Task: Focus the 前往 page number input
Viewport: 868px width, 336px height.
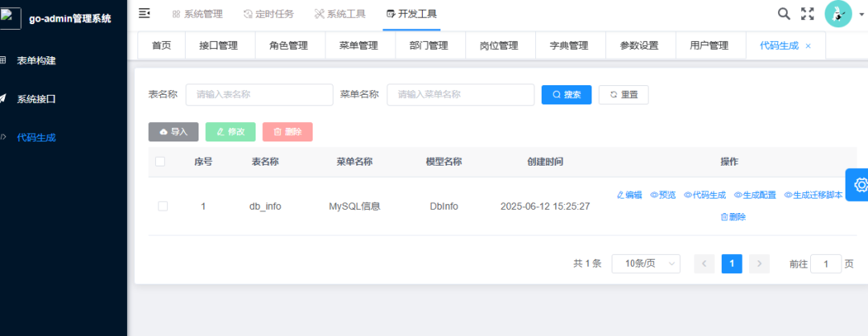Action: (826, 264)
